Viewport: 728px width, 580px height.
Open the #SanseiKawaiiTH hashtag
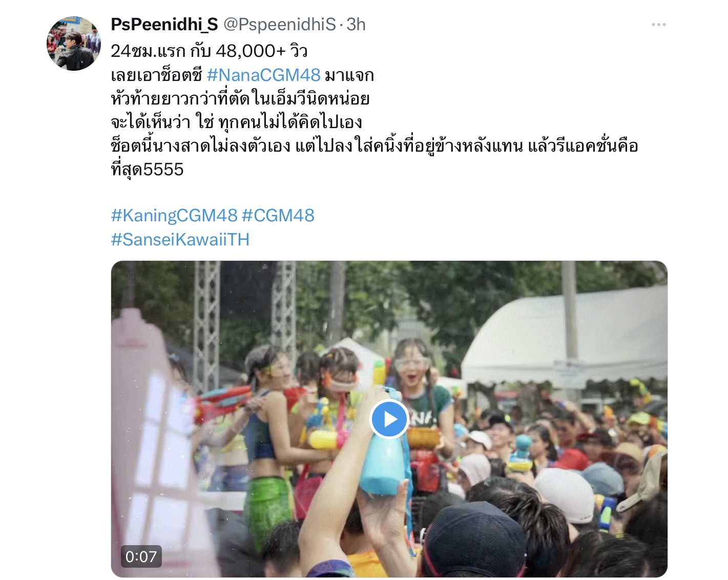180,239
